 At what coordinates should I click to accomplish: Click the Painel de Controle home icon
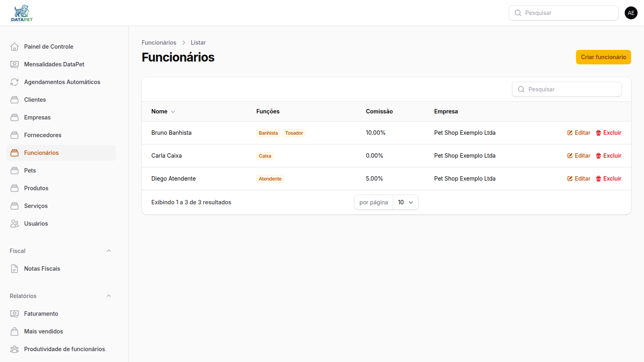point(14,47)
